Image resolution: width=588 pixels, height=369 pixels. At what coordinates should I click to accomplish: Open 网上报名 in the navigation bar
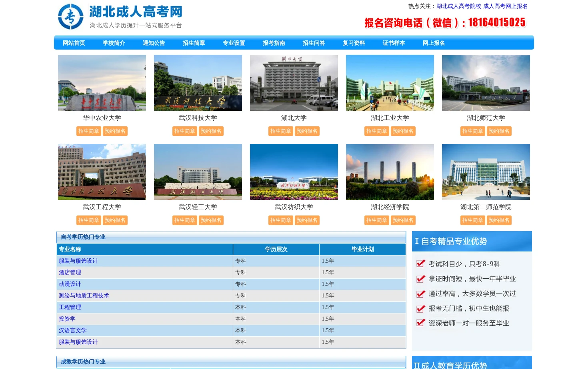(434, 43)
